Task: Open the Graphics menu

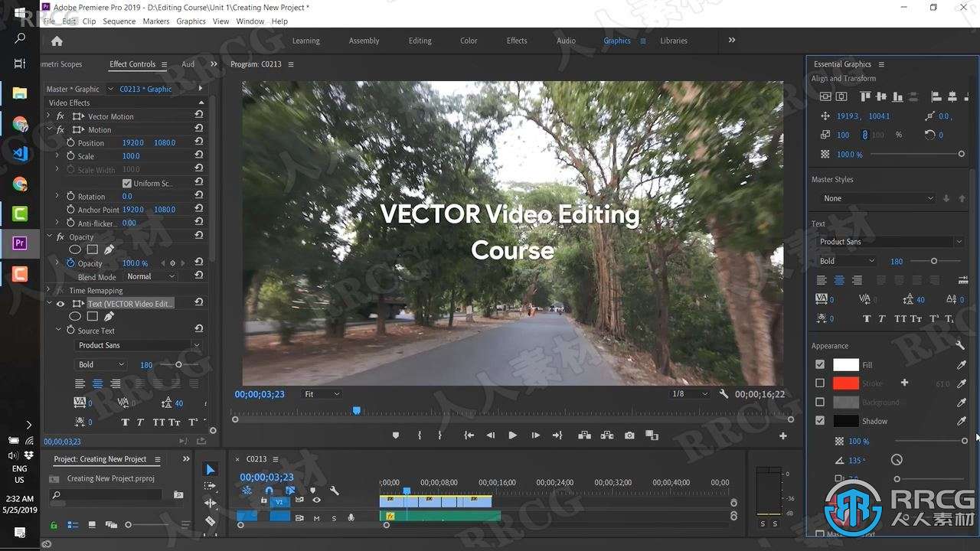Action: (191, 21)
